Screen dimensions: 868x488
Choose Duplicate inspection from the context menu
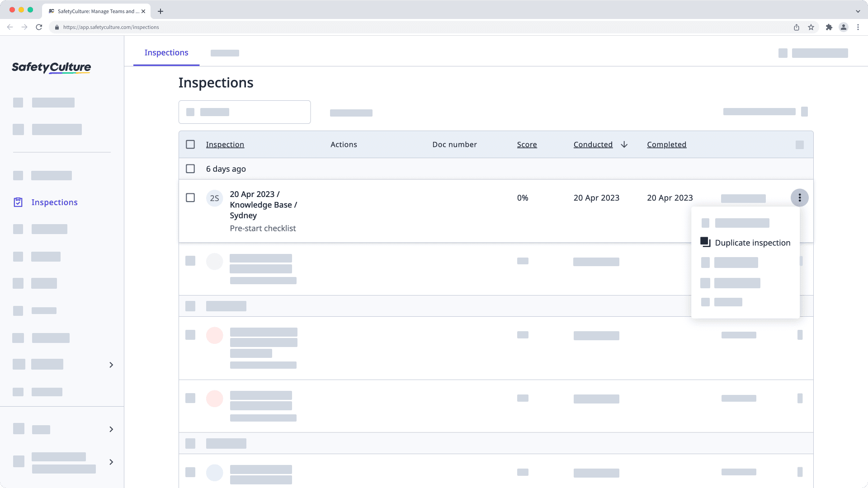[752, 243]
